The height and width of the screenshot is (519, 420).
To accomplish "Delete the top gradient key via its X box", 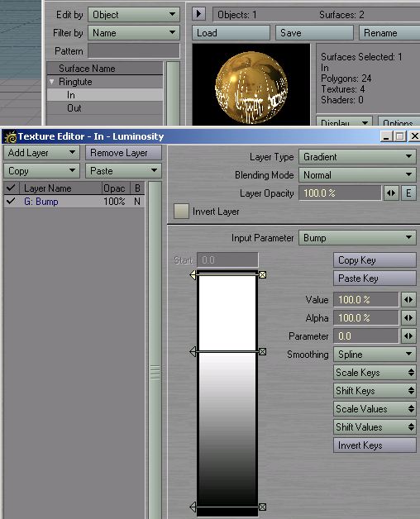I will point(262,274).
